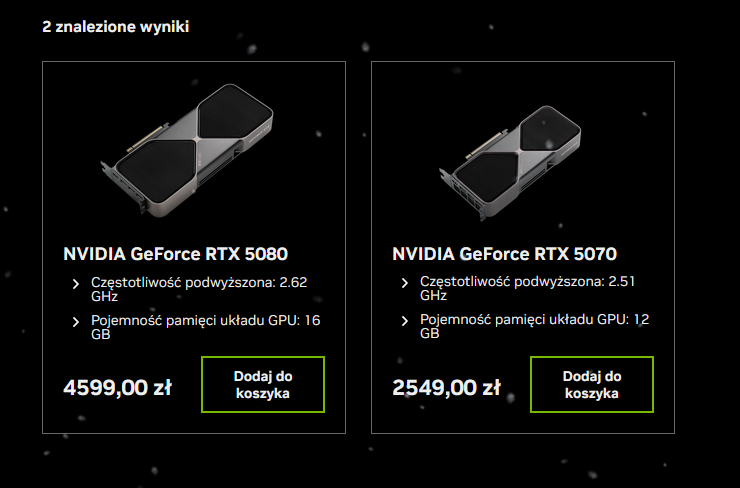Expand the RTX 5070 GPU memory chevron
This screenshot has width=740, height=488.
tap(405, 321)
